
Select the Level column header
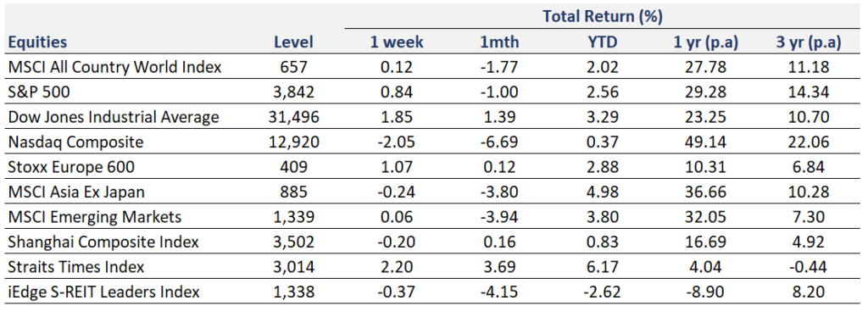tap(293, 42)
